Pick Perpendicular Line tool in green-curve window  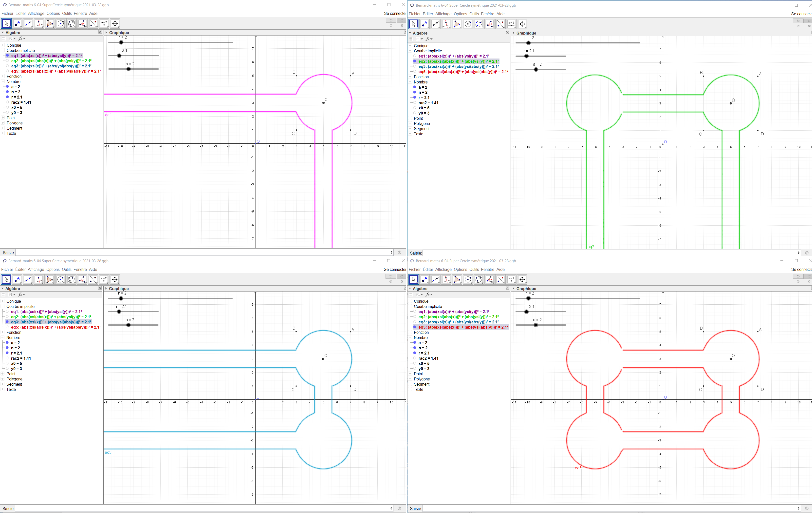(x=446, y=24)
